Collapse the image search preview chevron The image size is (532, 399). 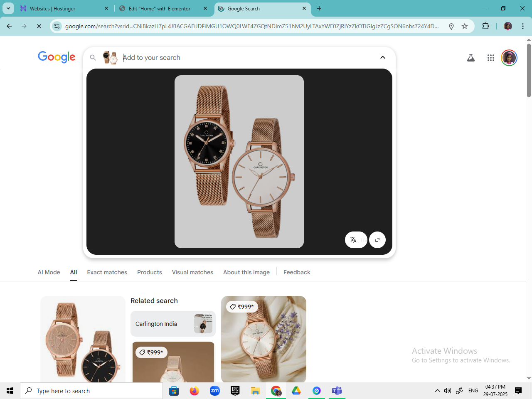(x=382, y=57)
